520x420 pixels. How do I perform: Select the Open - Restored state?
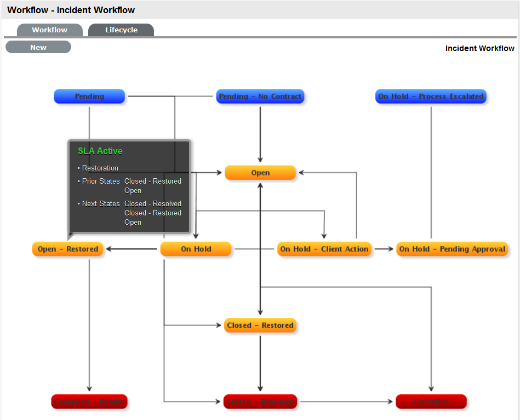67,249
